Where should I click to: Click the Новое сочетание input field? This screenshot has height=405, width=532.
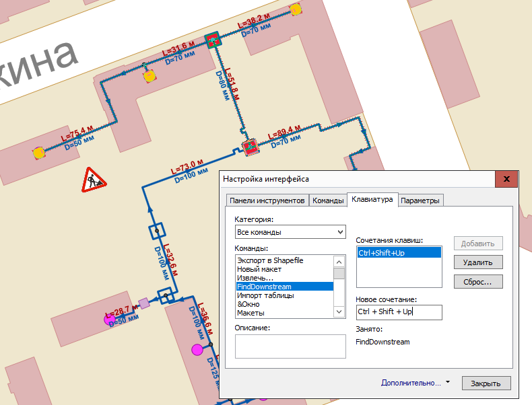(399, 311)
